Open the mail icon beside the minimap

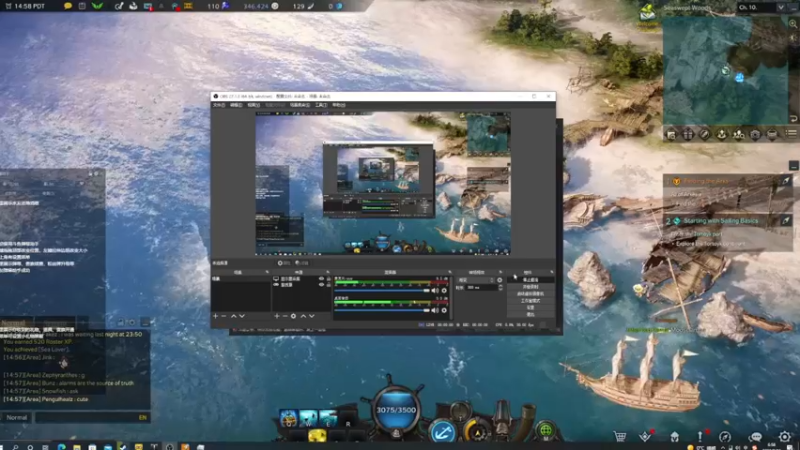pyautogui.click(x=647, y=12)
